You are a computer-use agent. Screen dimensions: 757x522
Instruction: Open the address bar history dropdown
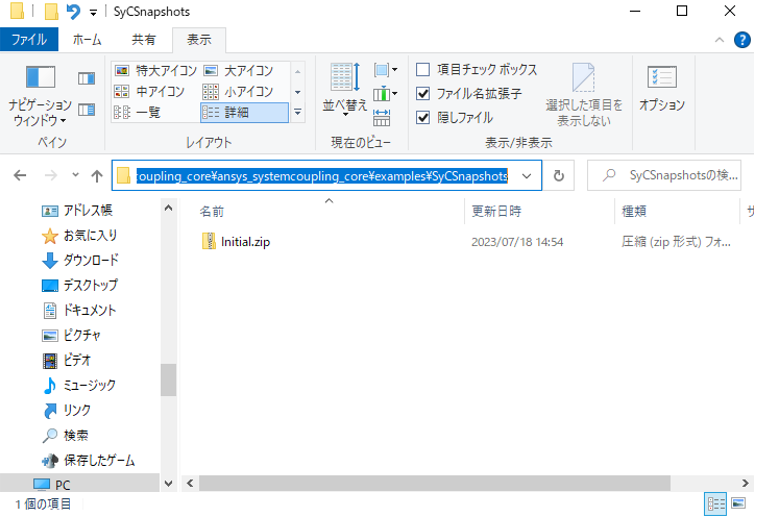527,176
